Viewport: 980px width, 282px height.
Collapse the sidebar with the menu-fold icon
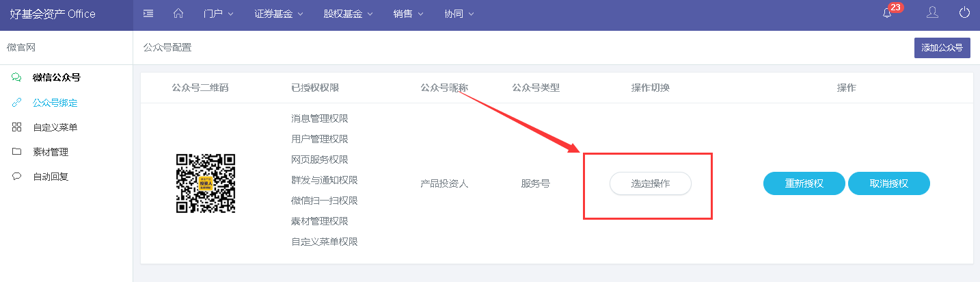click(x=148, y=14)
